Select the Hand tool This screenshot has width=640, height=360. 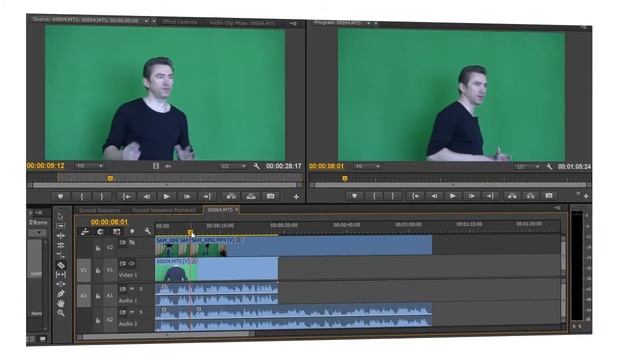(x=60, y=303)
